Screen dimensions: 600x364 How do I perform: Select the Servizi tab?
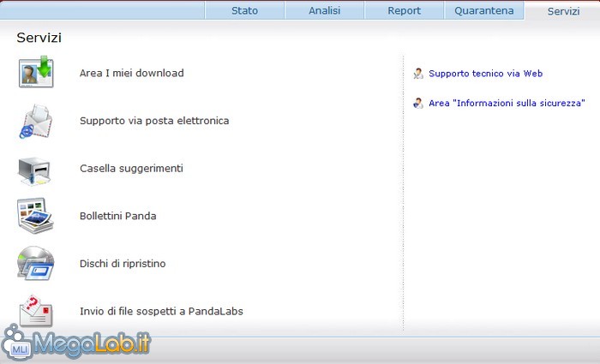(563, 10)
